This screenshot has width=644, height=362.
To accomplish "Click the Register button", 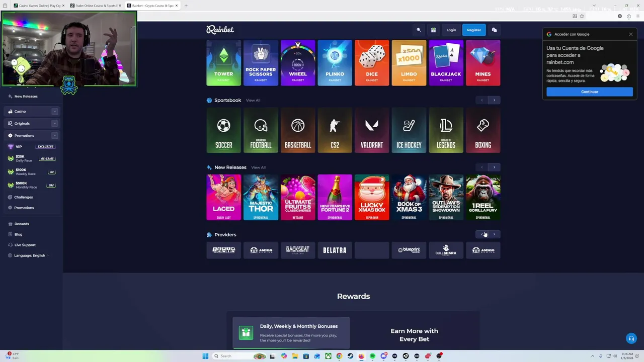I will 474,30.
